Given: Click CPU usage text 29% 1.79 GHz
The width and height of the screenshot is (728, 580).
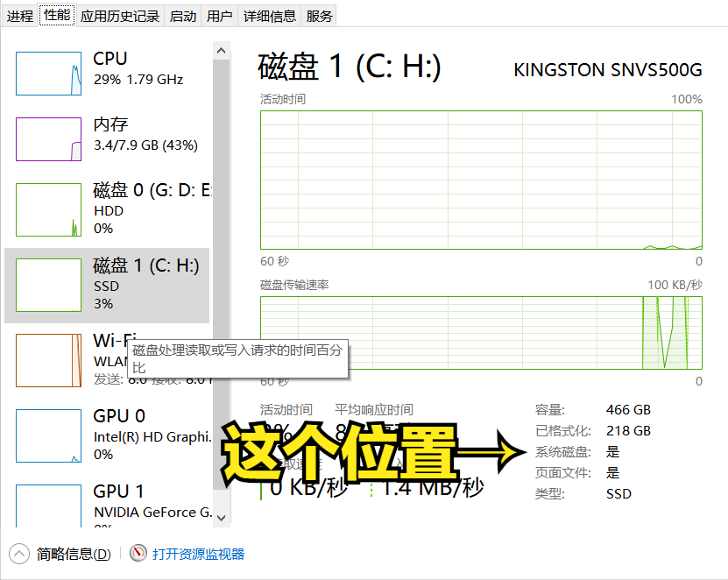Looking at the screenshot, I should pyautogui.click(x=138, y=80).
